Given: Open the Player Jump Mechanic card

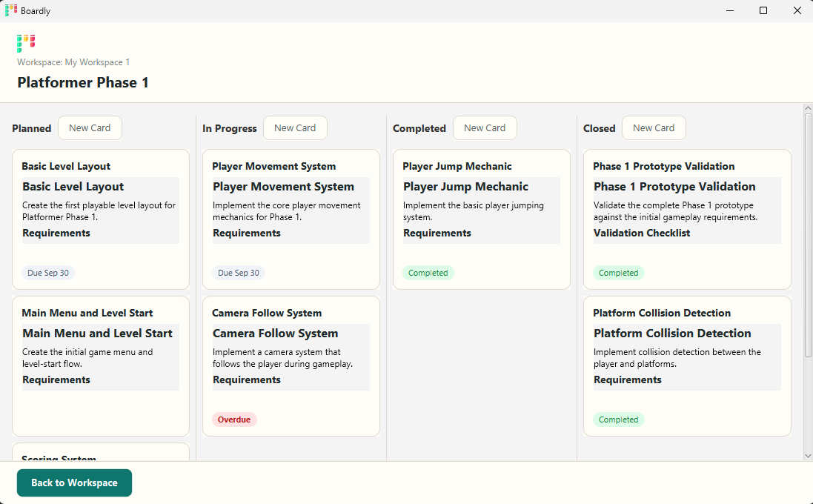Looking at the screenshot, I should pyautogui.click(x=482, y=219).
